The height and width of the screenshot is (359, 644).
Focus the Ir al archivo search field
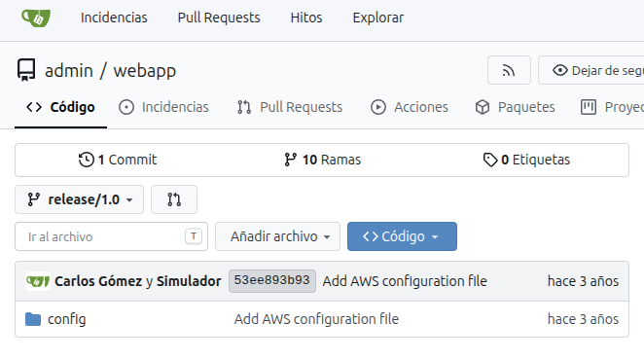point(111,236)
